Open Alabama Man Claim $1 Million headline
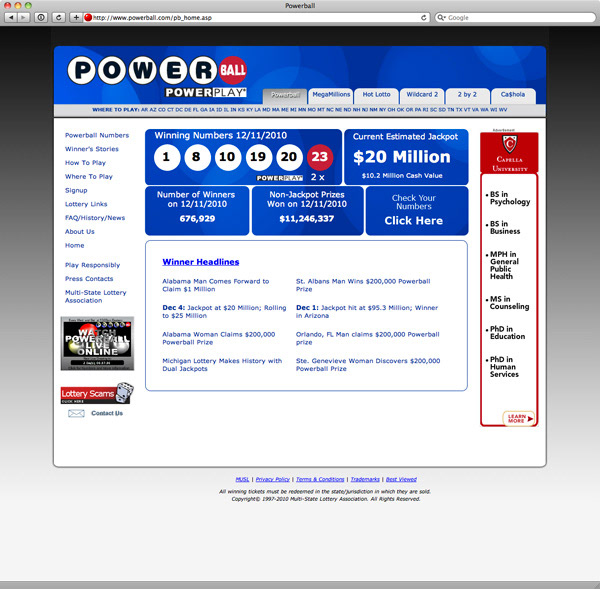 pos(216,285)
